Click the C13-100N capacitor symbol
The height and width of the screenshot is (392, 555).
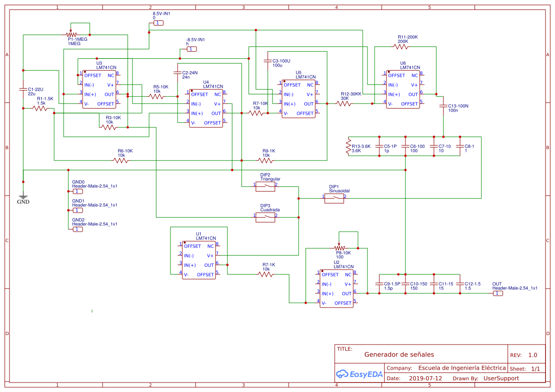pos(443,106)
